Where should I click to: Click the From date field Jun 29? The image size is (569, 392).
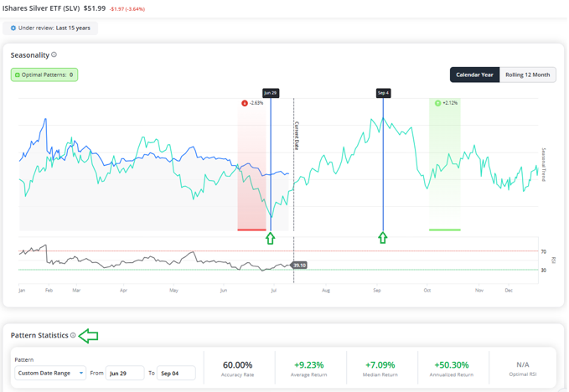pyautogui.click(x=125, y=373)
